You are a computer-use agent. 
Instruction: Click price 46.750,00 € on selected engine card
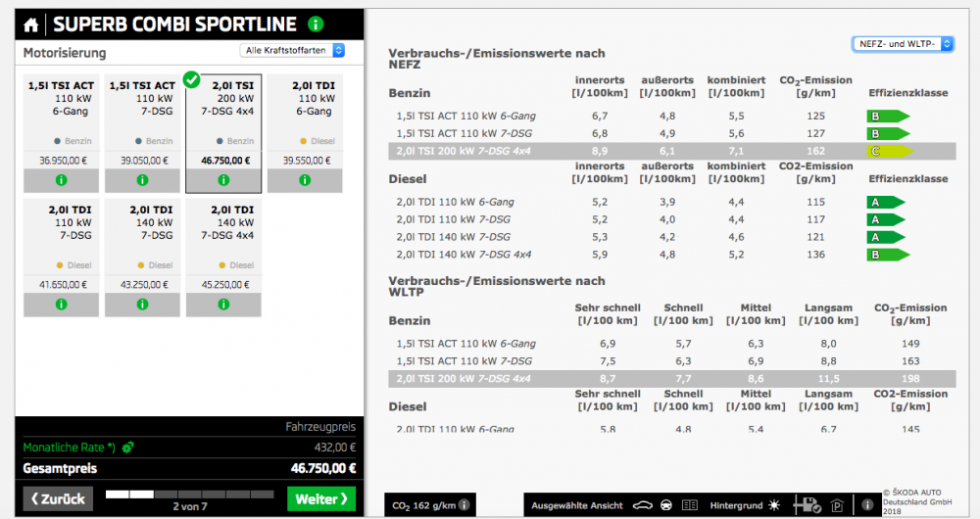tap(225, 161)
